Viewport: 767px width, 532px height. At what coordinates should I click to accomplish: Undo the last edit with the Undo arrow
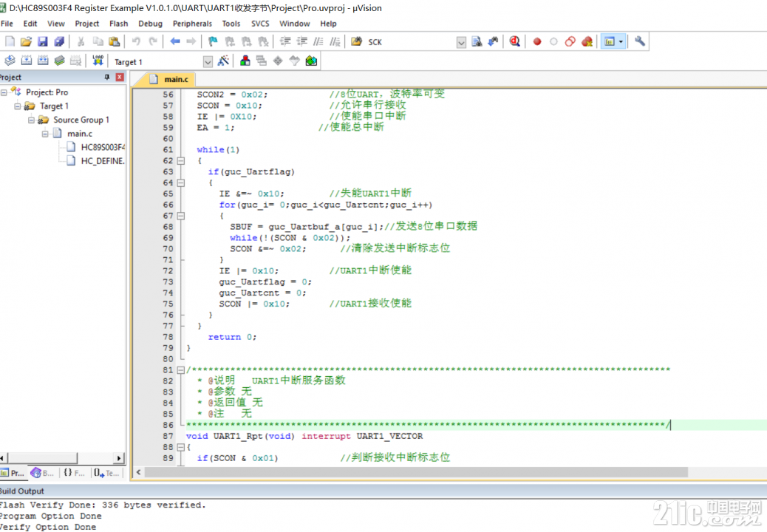click(136, 41)
